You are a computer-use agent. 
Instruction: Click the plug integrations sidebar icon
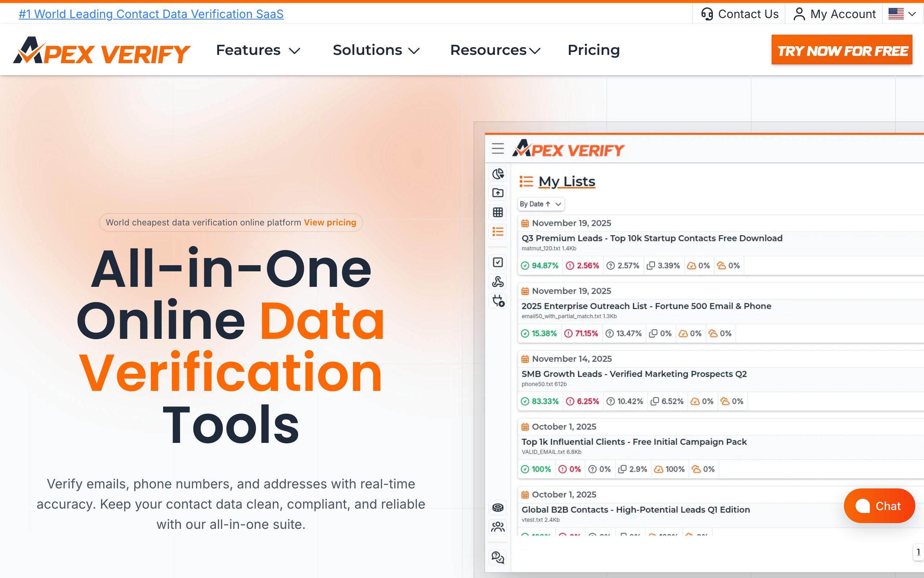[497, 301]
